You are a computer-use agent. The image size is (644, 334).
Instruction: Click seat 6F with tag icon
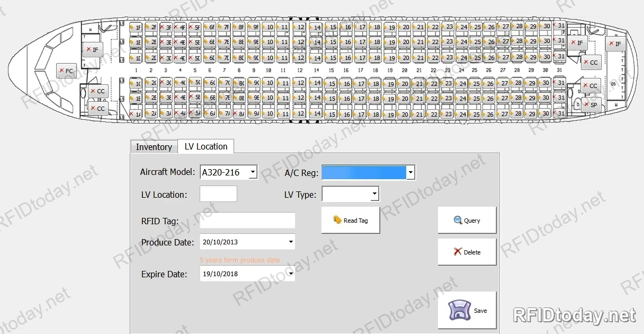[x=210, y=27]
